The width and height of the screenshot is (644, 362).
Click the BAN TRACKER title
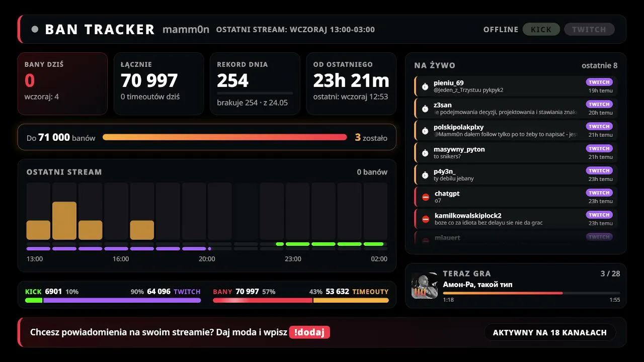coord(100,29)
